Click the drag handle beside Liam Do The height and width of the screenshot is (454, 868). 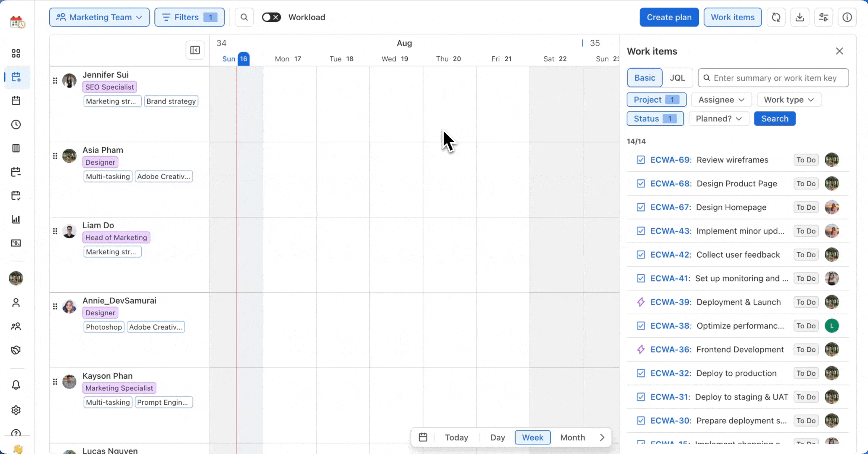point(55,231)
